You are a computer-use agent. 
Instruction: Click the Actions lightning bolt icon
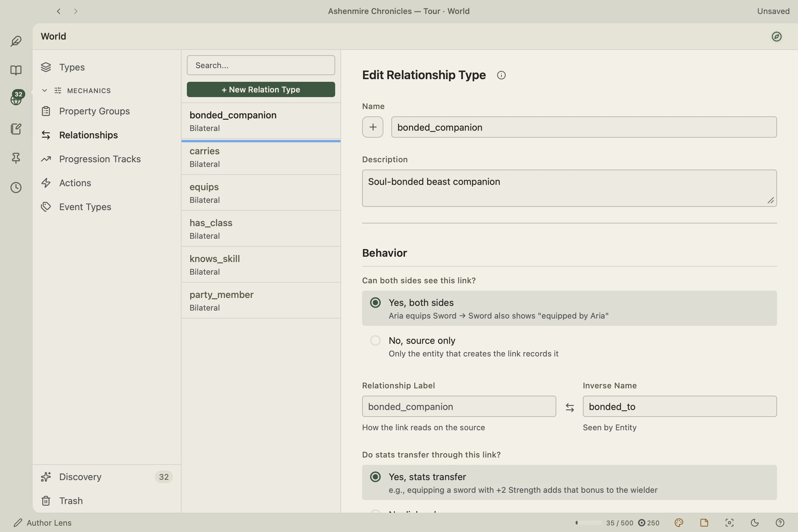[46, 183]
